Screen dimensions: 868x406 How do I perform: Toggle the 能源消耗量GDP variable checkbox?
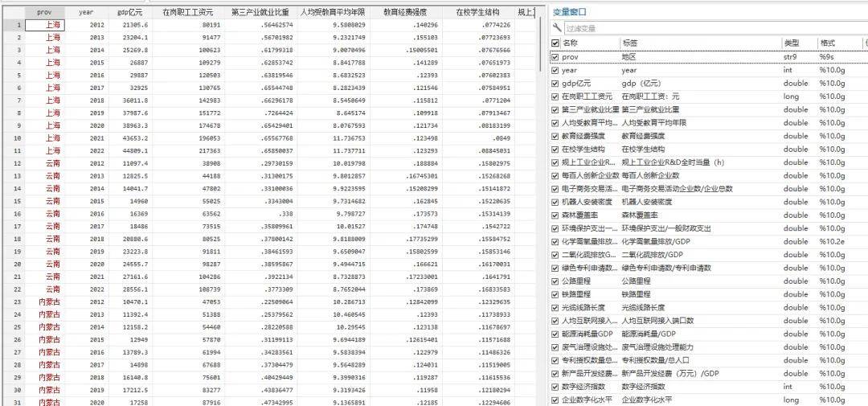coord(555,334)
